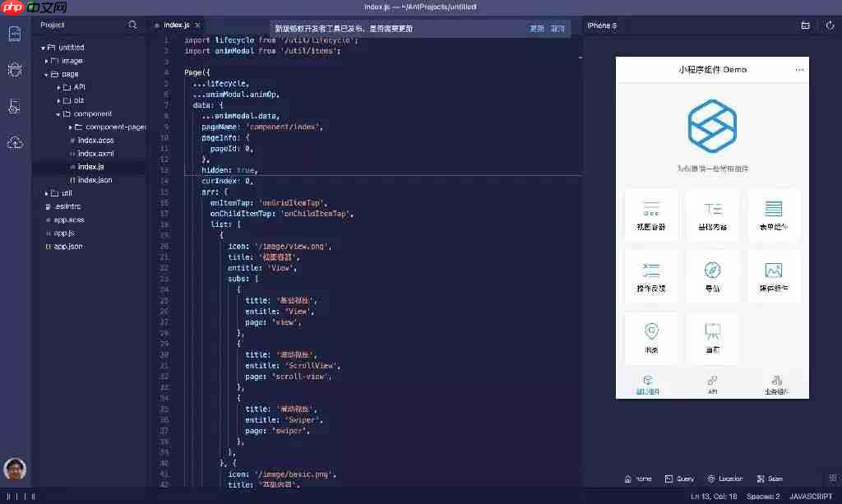Screen dimensions: 842x504
Task: Open the cloud upload panel in sidebar
Action: 14,141
